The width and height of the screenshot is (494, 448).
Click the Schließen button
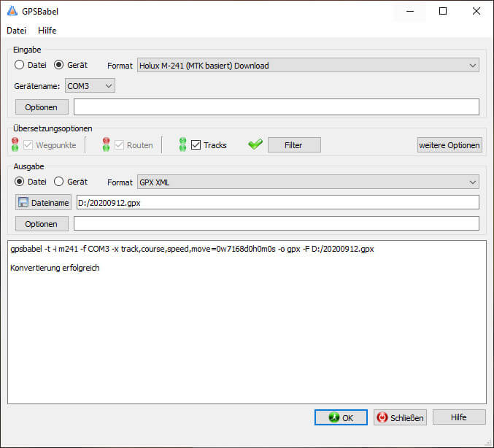[400, 417]
